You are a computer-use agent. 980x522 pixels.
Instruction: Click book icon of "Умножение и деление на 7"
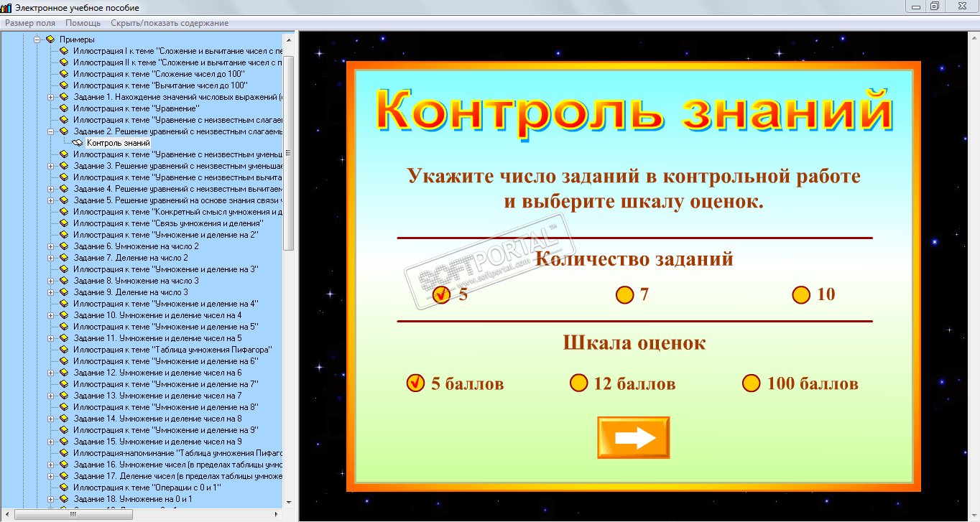[x=64, y=384]
